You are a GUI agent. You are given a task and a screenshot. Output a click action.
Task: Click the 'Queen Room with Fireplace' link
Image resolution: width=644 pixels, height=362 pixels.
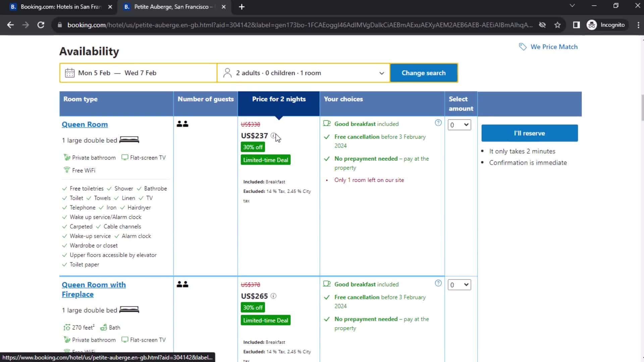pos(93,289)
